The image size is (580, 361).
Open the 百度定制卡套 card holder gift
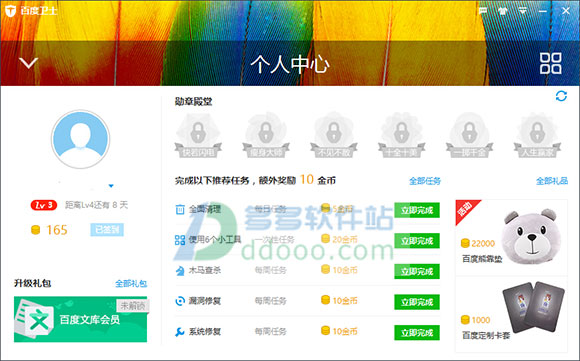click(x=511, y=314)
